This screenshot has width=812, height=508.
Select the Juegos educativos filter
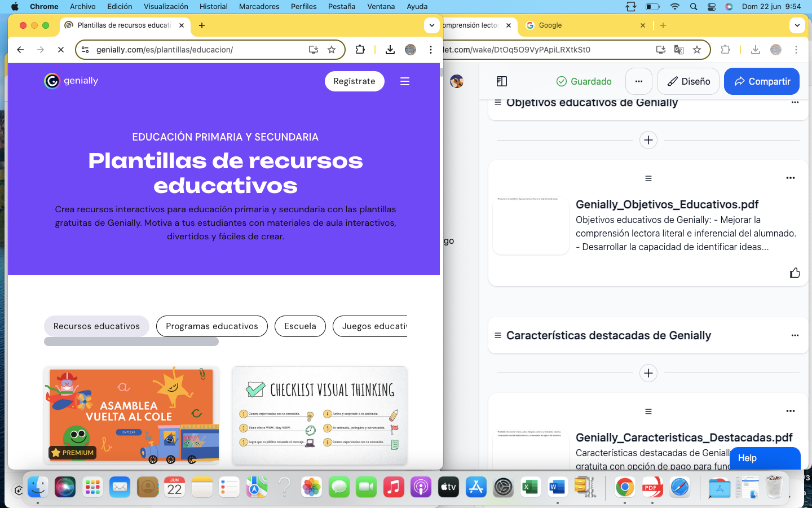click(370, 326)
